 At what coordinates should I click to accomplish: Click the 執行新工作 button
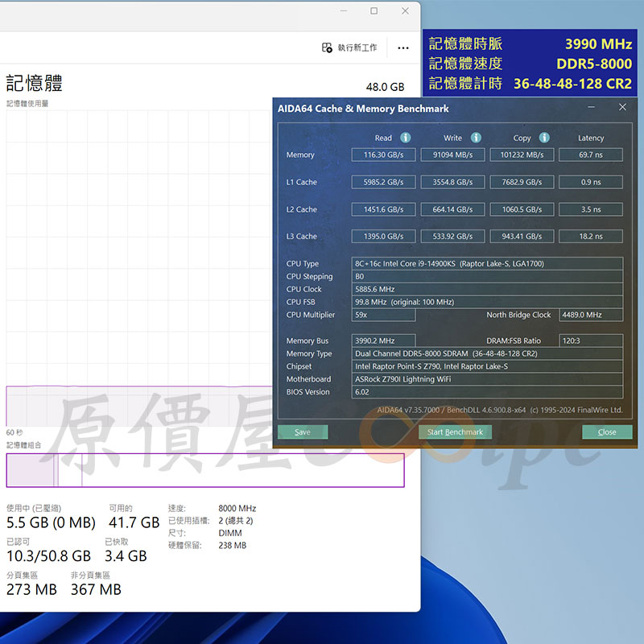click(x=349, y=47)
